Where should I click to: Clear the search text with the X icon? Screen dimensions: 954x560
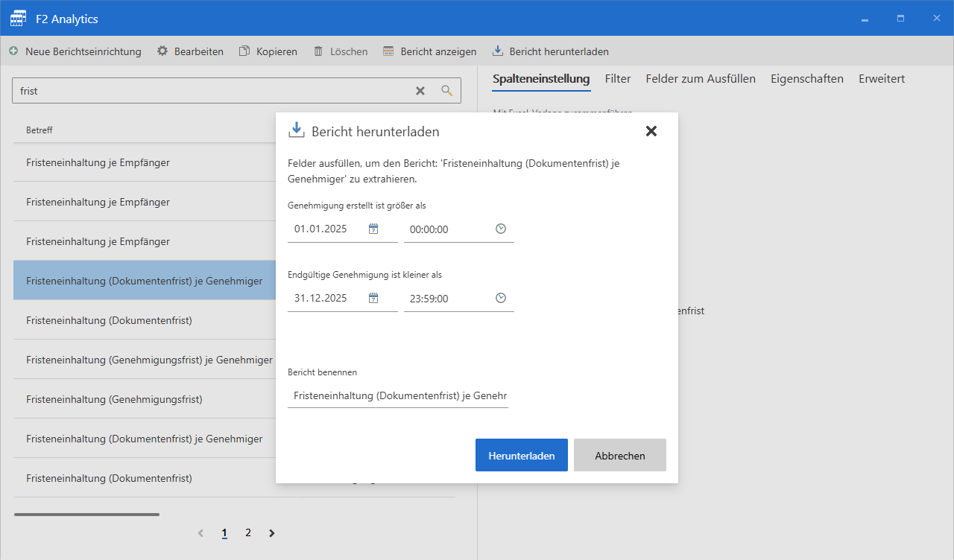(420, 91)
